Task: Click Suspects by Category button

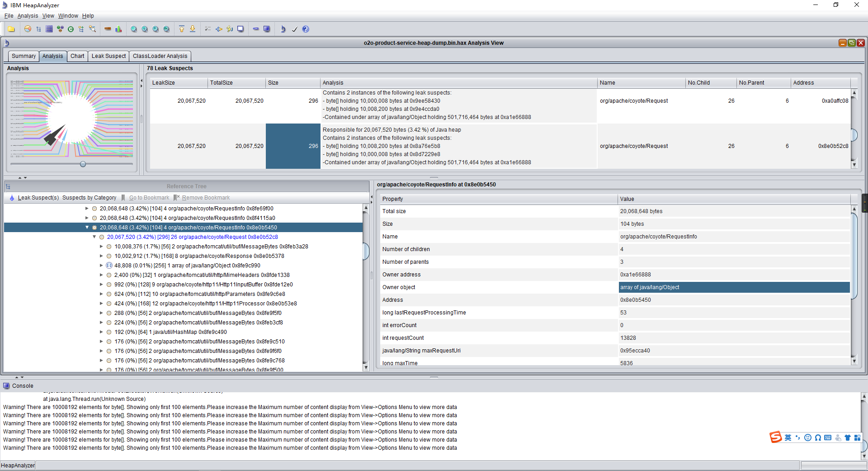Action: [89, 198]
